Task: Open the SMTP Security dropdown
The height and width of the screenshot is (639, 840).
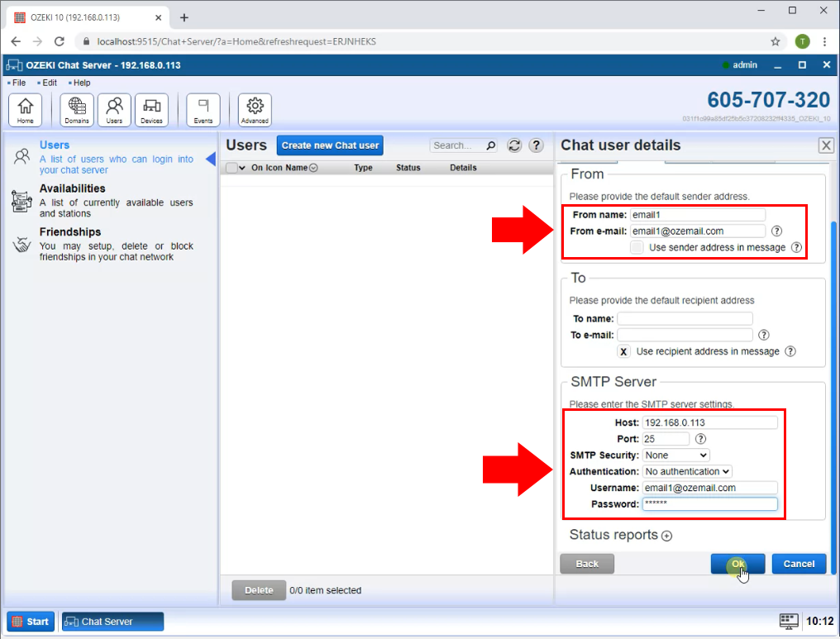Action: tap(675, 455)
